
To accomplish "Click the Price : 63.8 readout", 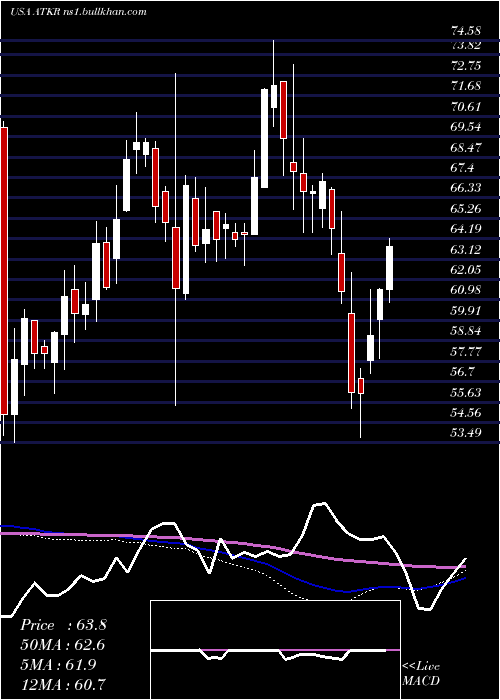I will coord(63,625).
